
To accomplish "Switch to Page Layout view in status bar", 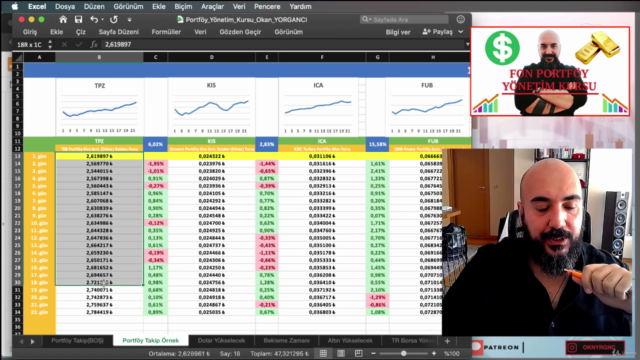I will (x=341, y=353).
